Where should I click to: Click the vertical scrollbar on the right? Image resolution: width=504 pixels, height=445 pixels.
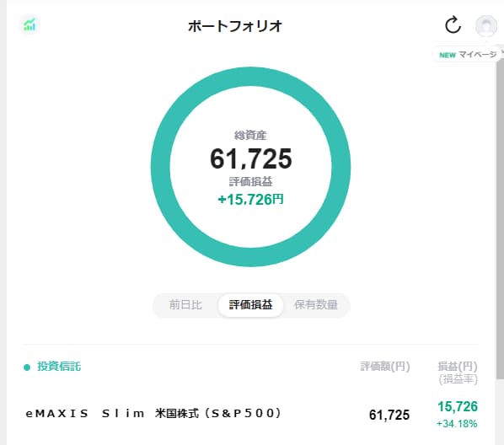tap(500, 218)
